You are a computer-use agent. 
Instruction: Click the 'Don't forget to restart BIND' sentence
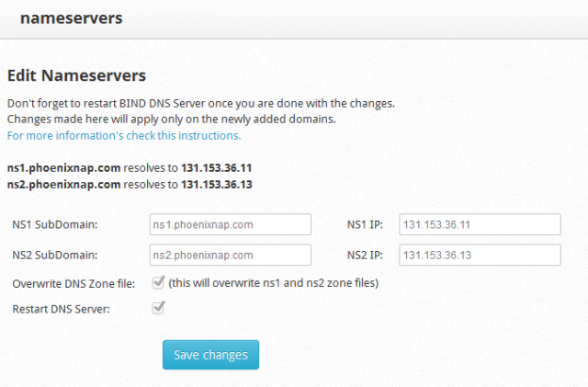click(x=201, y=103)
